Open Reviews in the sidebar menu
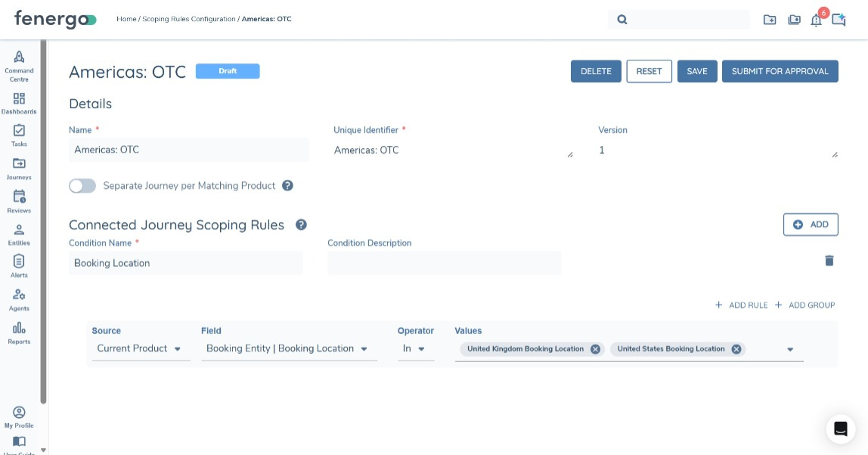868x455 pixels. click(19, 197)
